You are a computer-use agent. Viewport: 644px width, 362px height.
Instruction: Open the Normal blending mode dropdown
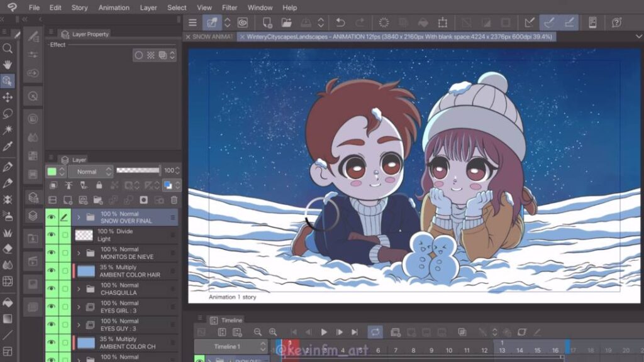(x=91, y=171)
